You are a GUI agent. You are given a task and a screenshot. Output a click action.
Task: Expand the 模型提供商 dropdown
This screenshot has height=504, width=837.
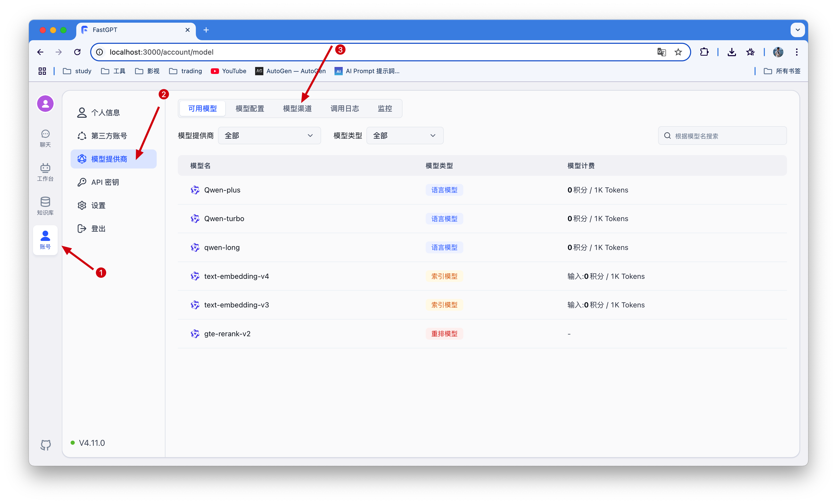(269, 136)
